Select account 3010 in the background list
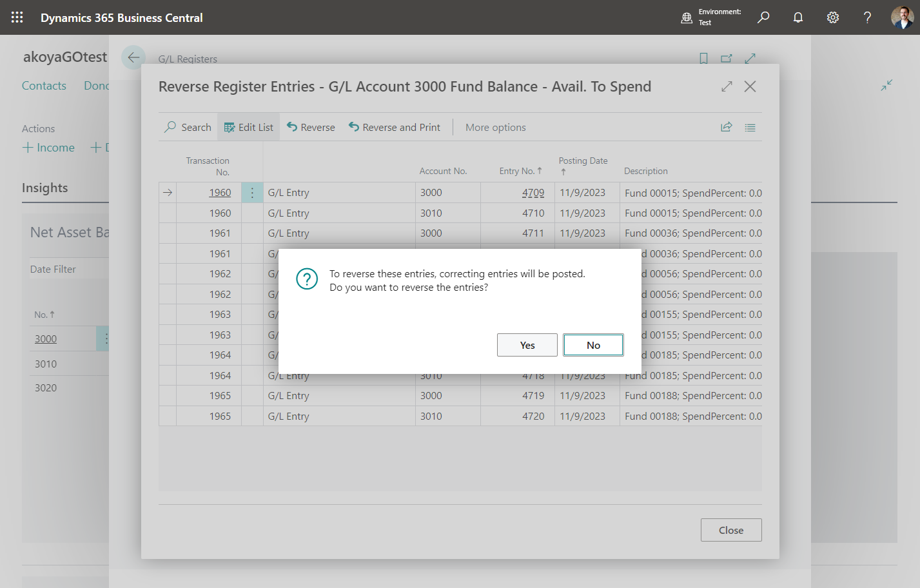 tap(46, 364)
